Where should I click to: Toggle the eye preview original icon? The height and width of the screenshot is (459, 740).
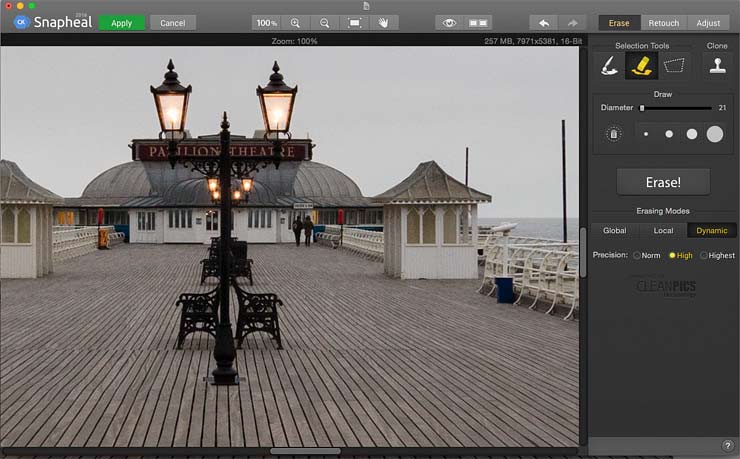[449, 23]
